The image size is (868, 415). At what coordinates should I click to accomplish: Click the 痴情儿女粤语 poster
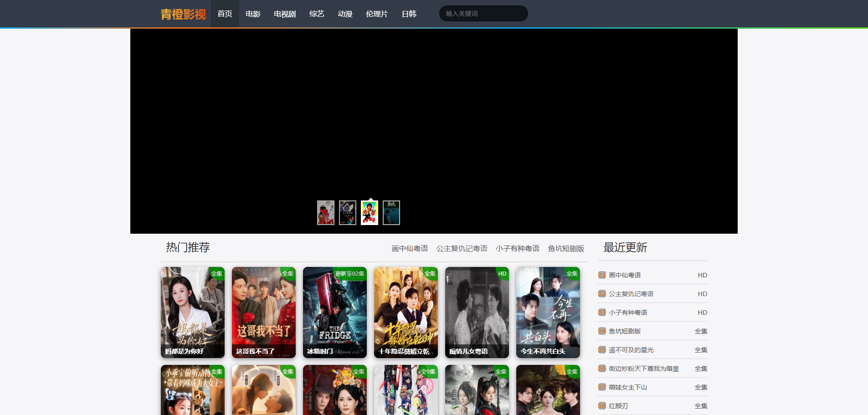pyautogui.click(x=477, y=313)
